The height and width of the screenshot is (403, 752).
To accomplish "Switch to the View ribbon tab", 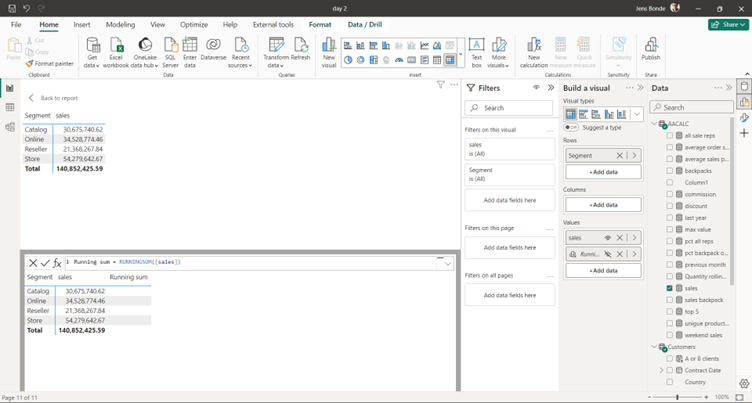I will coord(158,24).
